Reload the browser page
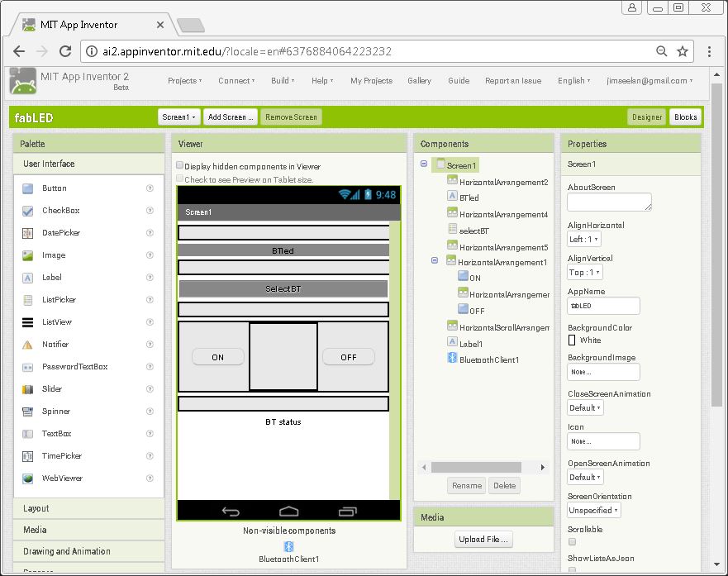Screen dimensions: 728x576 pyautogui.click(x=65, y=51)
